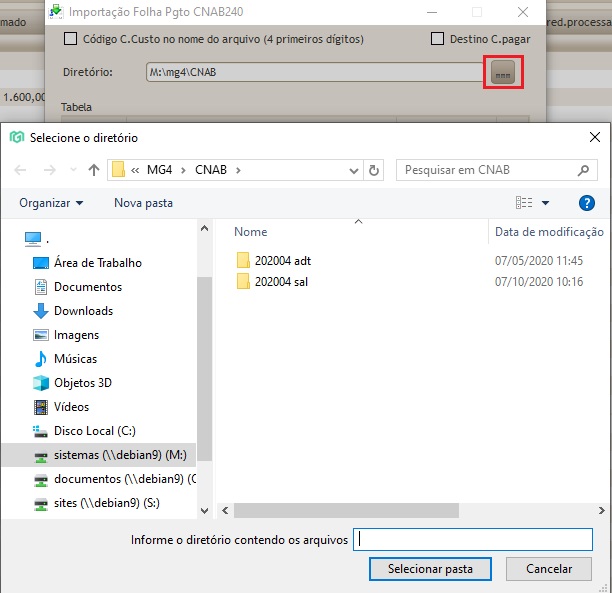Go up one folder level arrow
The height and width of the screenshot is (593, 612).
(x=94, y=170)
